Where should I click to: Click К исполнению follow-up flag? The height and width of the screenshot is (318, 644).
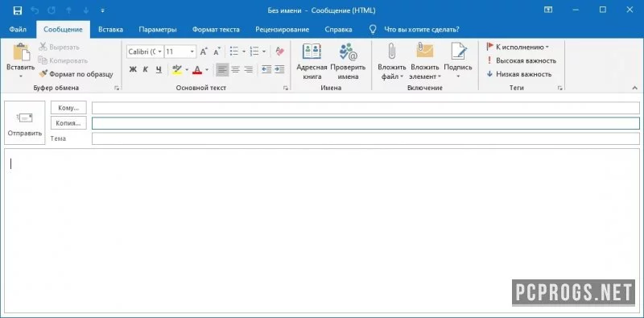click(x=518, y=47)
